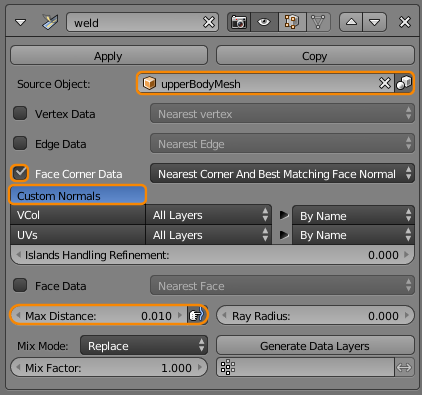Viewport: 422px width, 395px height.
Task: Toggle VCol data type
Action: point(78,215)
